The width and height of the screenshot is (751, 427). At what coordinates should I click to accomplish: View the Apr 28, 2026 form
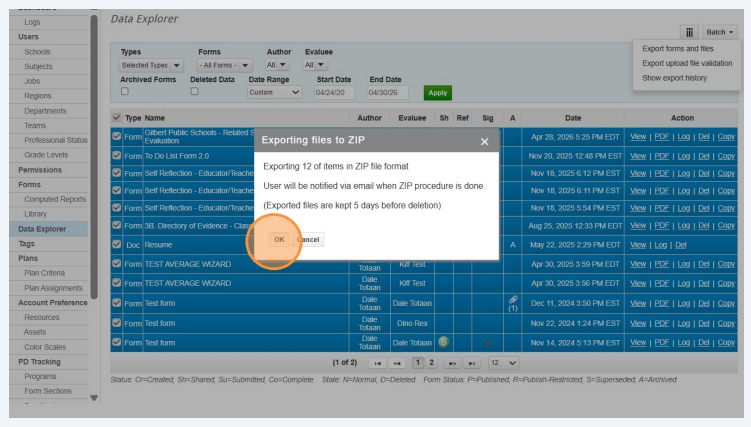(x=638, y=137)
